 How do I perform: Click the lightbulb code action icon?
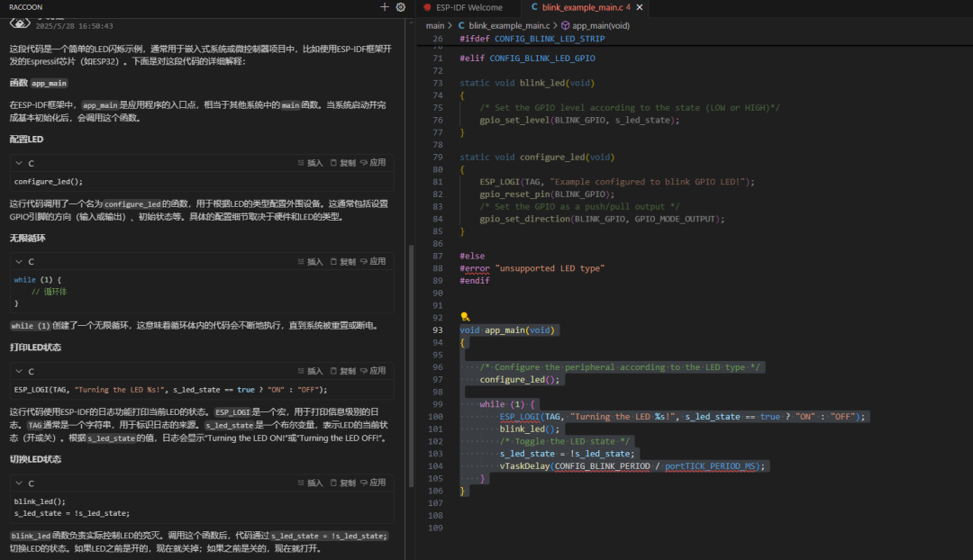point(465,317)
